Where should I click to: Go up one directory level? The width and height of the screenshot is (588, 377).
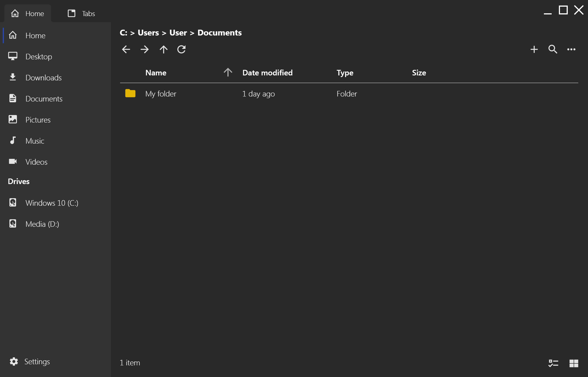click(163, 49)
